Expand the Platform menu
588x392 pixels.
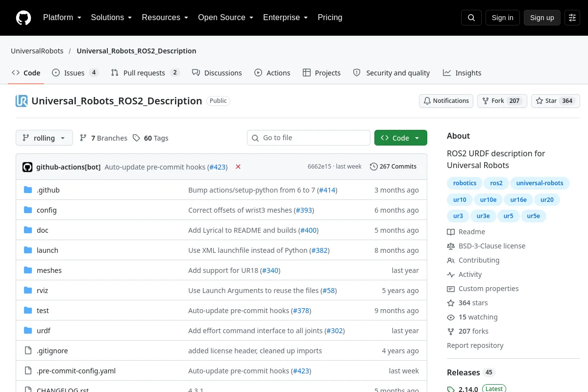62,18
